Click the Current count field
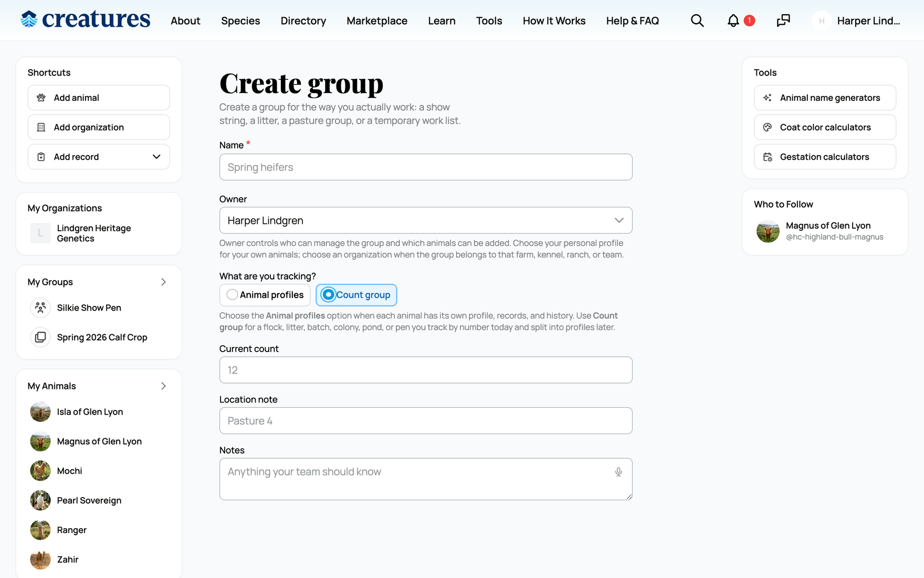Screen dimensions: 924x578 click(x=426, y=370)
